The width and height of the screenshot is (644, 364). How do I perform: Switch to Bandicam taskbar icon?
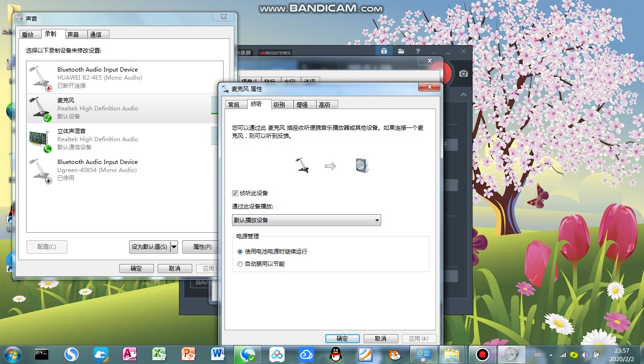482,354
